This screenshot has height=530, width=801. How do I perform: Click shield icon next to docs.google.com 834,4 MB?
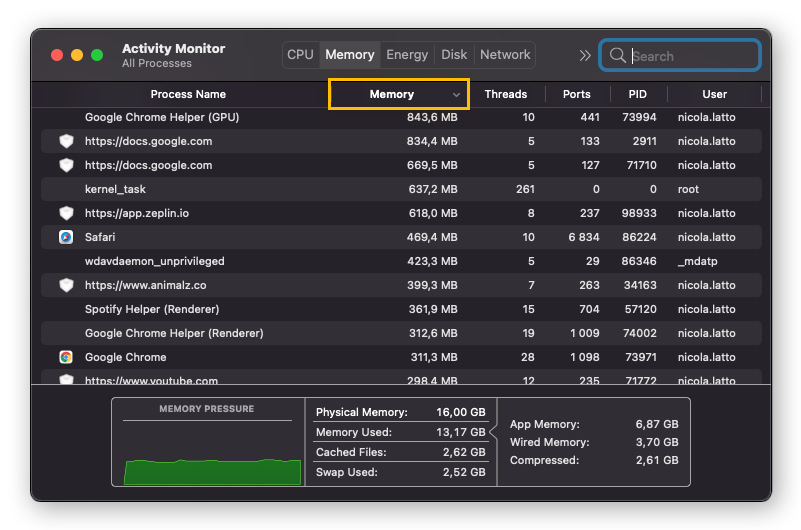(66, 141)
